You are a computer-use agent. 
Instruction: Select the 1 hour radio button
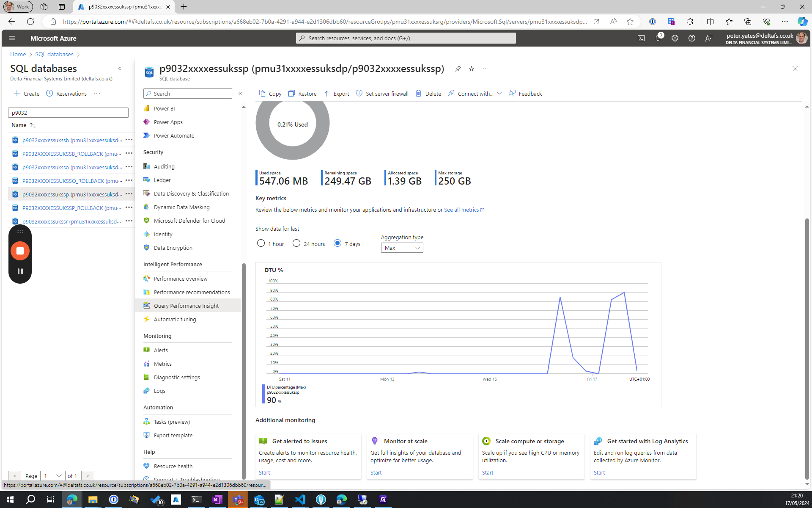click(x=261, y=243)
